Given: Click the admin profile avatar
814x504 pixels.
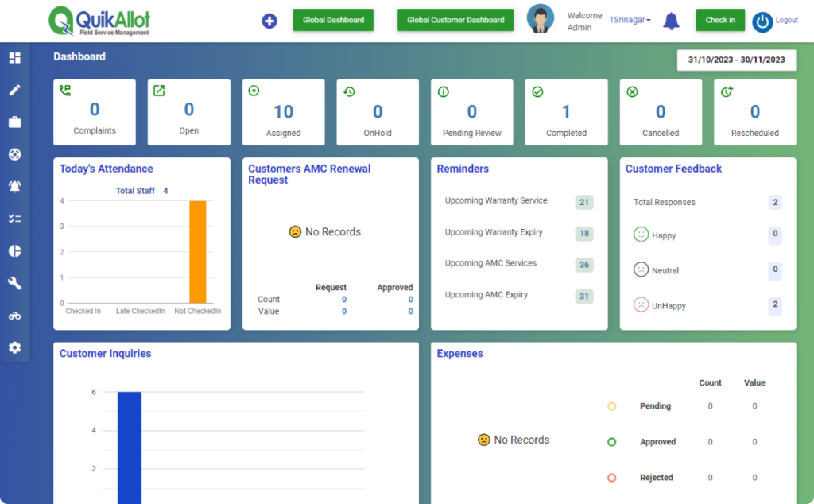Looking at the screenshot, I should [540, 19].
